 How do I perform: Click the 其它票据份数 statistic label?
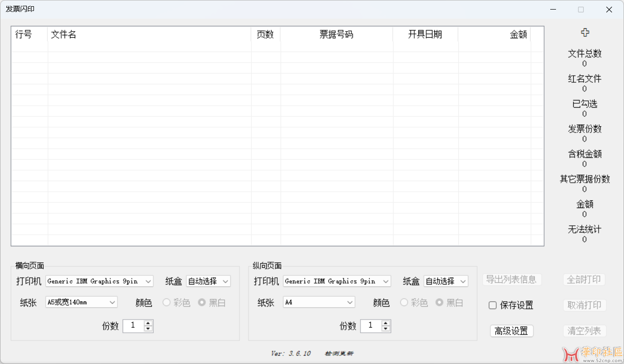pyautogui.click(x=585, y=179)
